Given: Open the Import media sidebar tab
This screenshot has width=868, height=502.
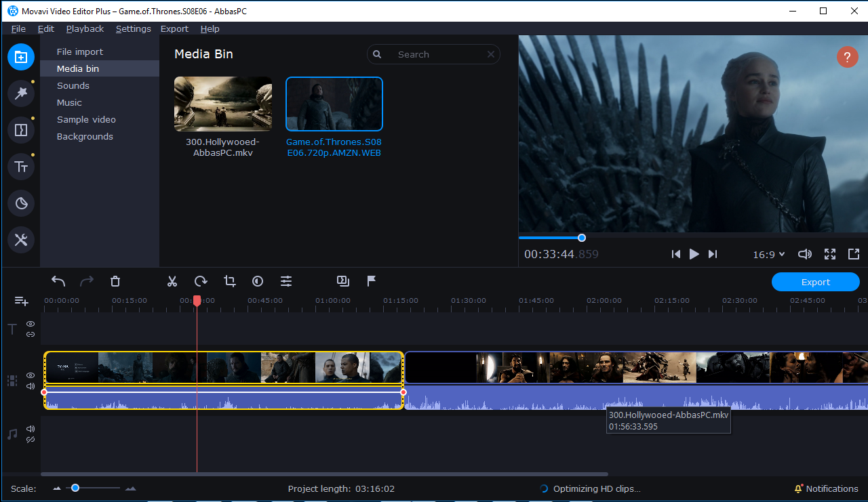Looking at the screenshot, I should (x=21, y=57).
